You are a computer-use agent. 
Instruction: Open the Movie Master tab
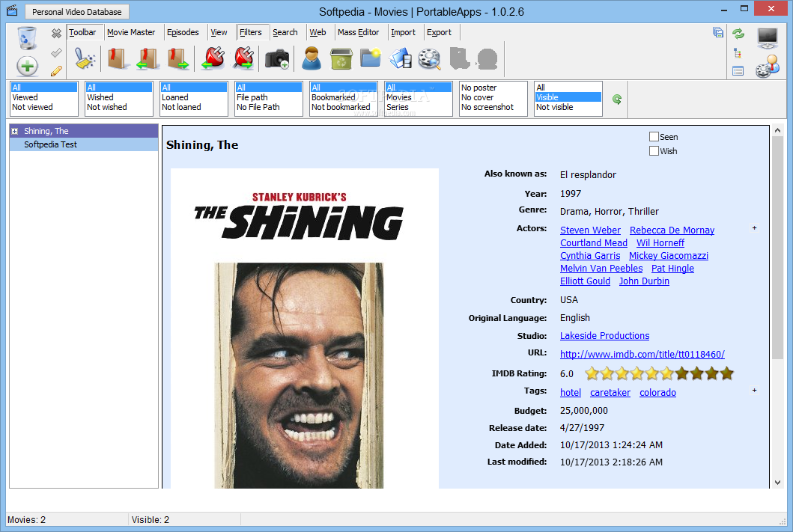click(x=131, y=32)
